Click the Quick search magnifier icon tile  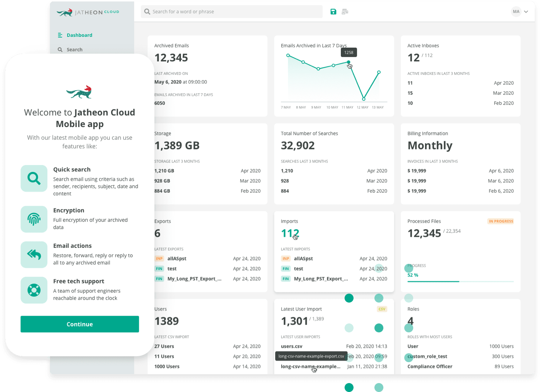pyautogui.click(x=34, y=178)
